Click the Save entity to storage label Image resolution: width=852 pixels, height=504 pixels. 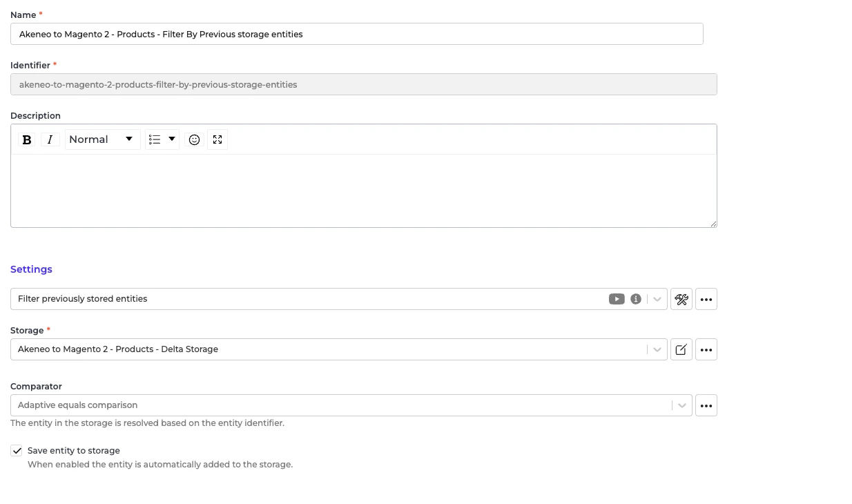click(74, 451)
